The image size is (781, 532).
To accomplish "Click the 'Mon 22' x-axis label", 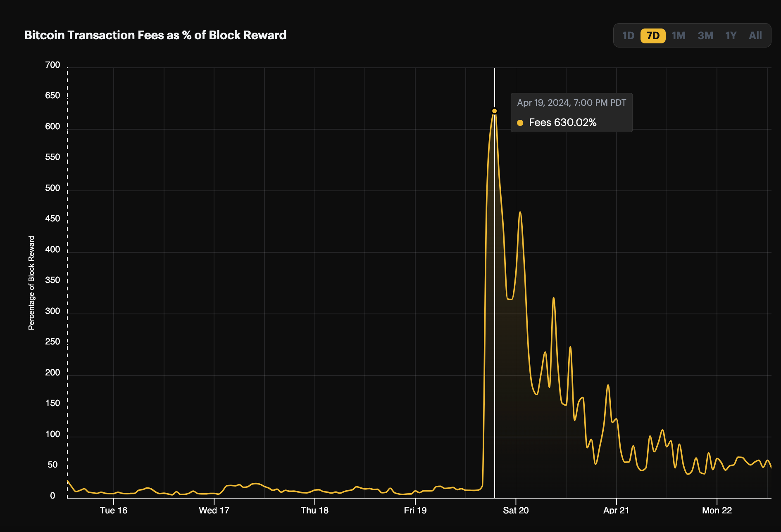I will coord(717,510).
